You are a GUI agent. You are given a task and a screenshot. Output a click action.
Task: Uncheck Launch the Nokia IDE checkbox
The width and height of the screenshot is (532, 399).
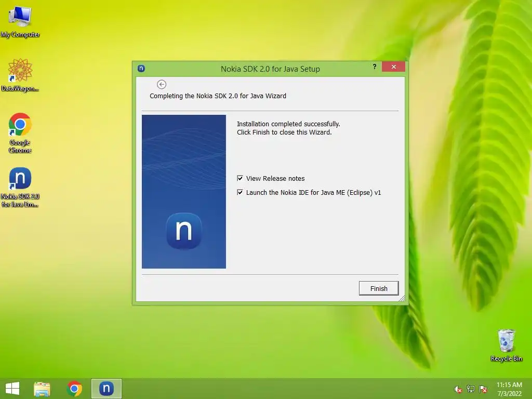tap(240, 192)
